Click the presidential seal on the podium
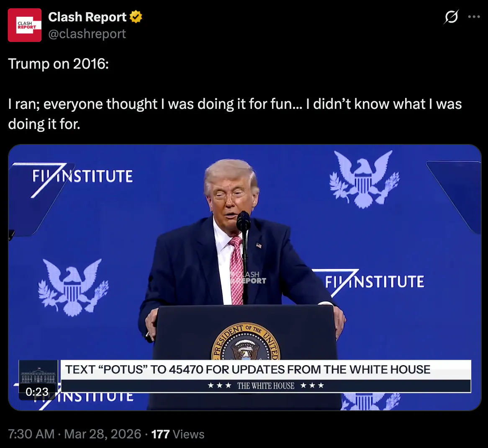Image resolution: width=488 pixels, height=448 pixels. (x=246, y=341)
